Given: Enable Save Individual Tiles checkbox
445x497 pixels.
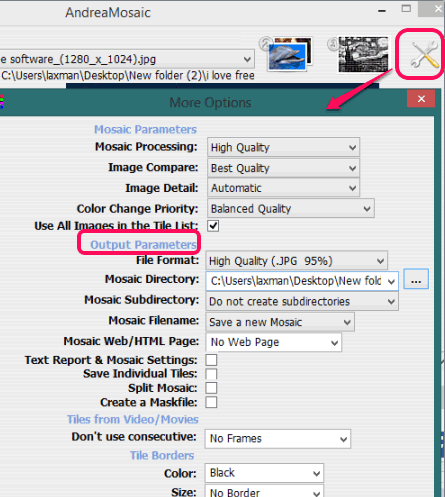Looking at the screenshot, I should [211, 374].
